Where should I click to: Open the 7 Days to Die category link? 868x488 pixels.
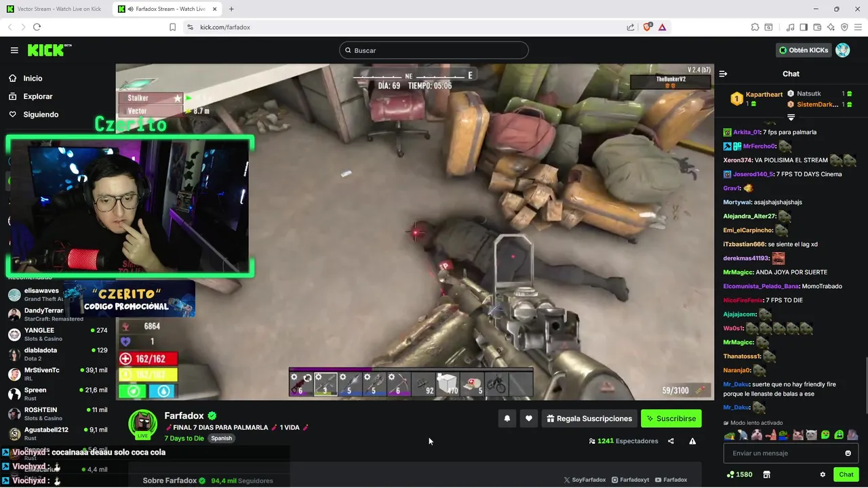coord(184,439)
